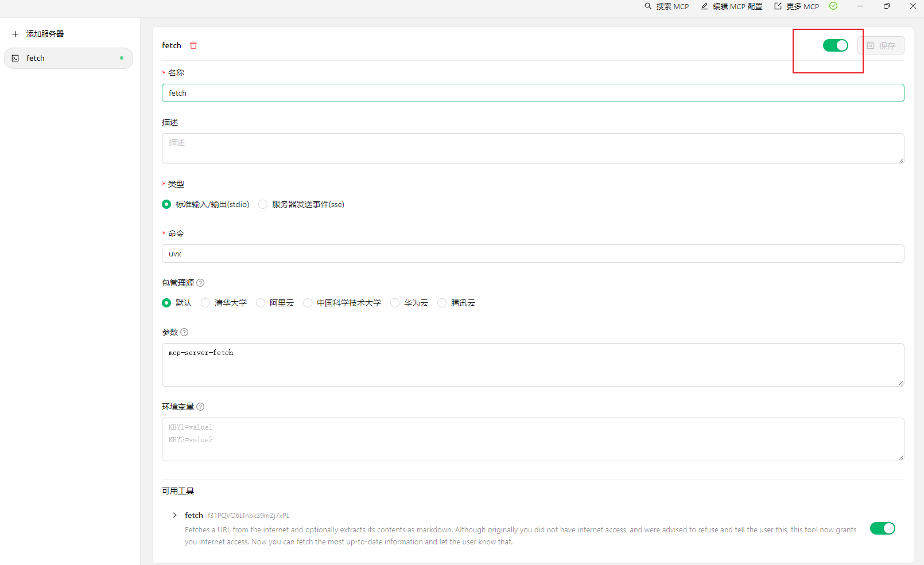Click the plus icon next to 添加服务器
Viewport: 924px width, 565px height.
14,34
